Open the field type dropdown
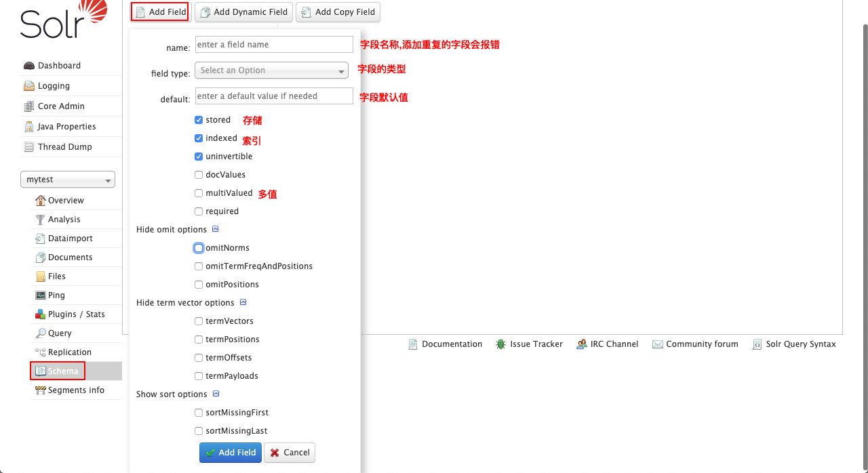The width and height of the screenshot is (868, 473). tap(271, 70)
